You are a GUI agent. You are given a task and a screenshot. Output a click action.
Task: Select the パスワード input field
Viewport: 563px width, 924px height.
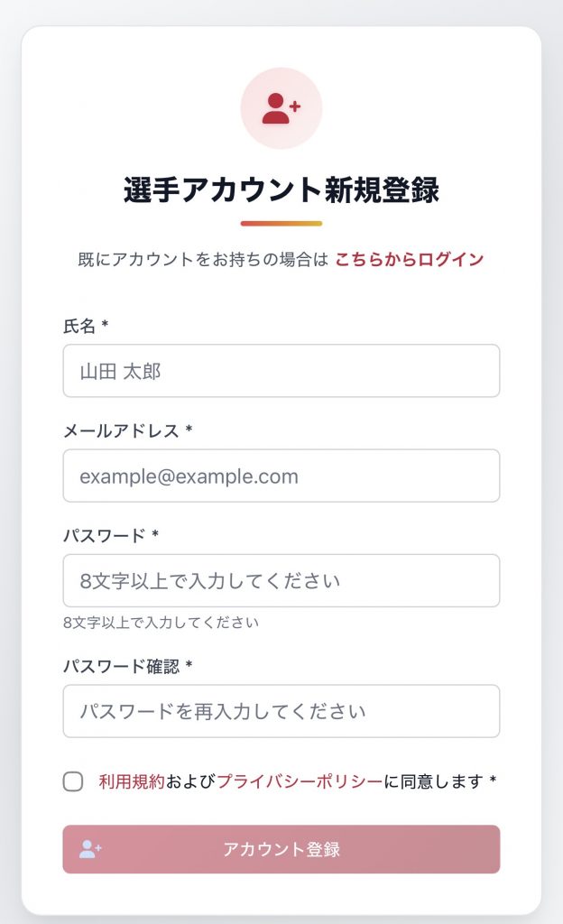coord(281,580)
